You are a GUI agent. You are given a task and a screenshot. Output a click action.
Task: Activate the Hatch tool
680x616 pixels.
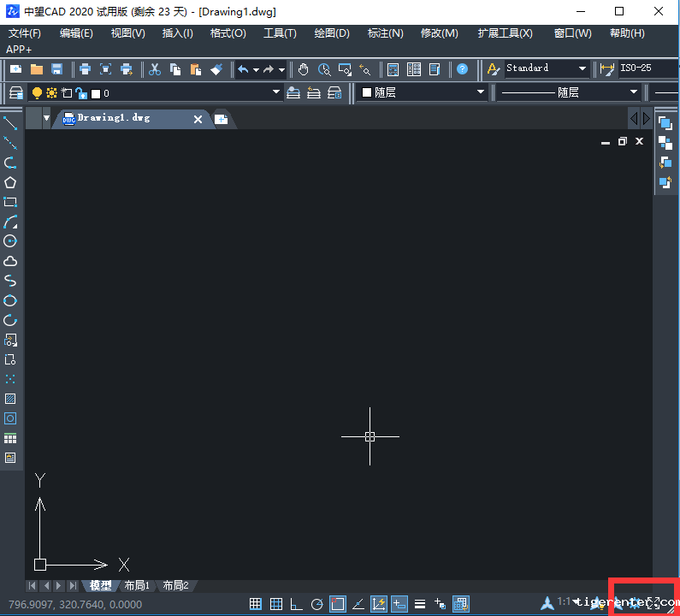click(x=10, y=399)
